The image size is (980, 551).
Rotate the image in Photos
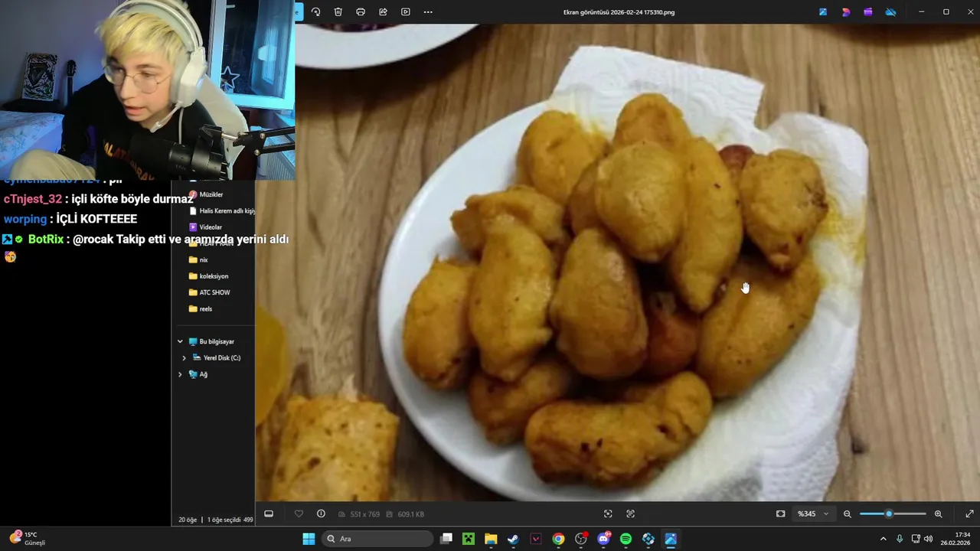click(x=315, y=11)
